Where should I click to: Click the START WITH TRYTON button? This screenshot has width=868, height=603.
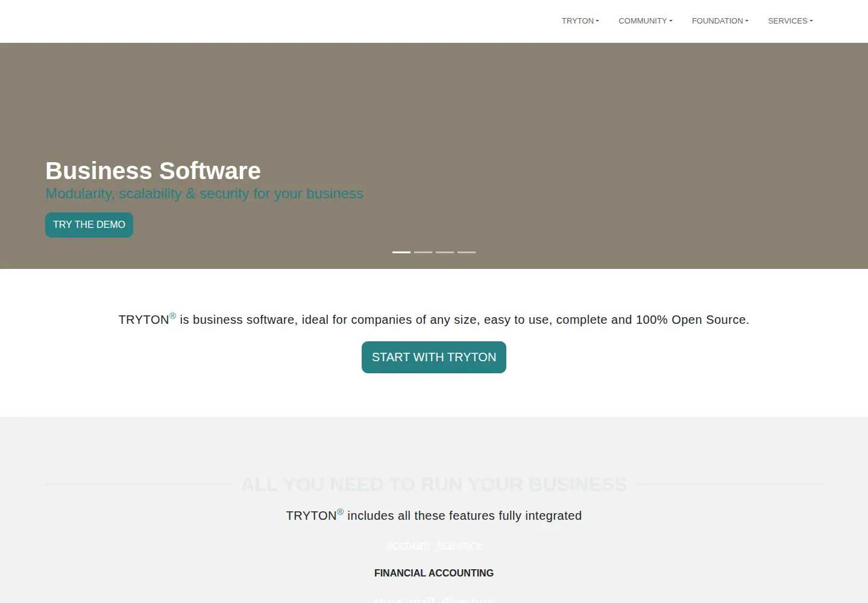click(434, 357)
